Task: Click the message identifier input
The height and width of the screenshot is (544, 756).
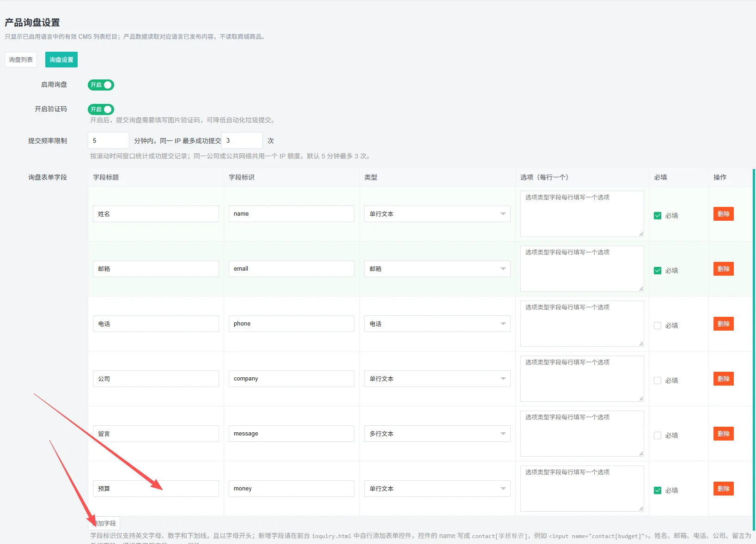Action: tap(292, 434)
